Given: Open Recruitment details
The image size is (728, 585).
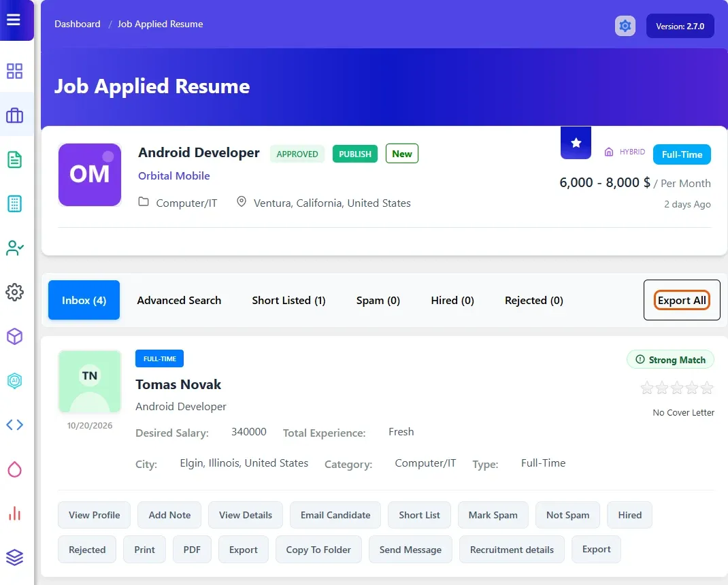Looking at the screenshot, I should click(x=512, y=549).
